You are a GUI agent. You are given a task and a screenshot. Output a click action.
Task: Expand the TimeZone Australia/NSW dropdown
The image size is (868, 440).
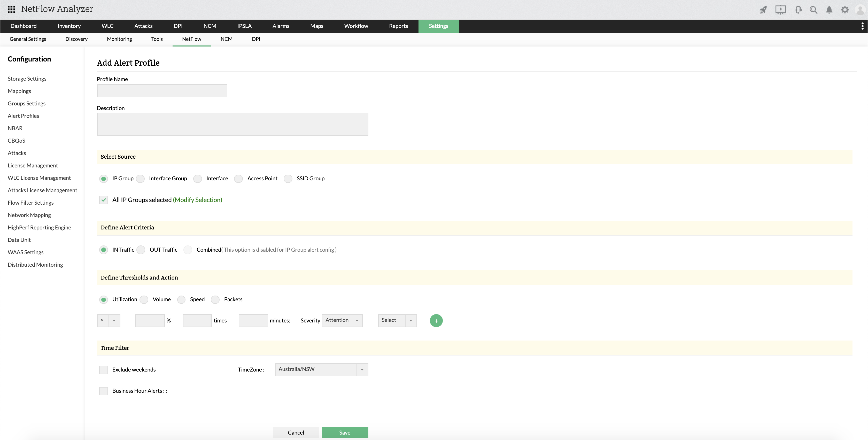point(321,369)
